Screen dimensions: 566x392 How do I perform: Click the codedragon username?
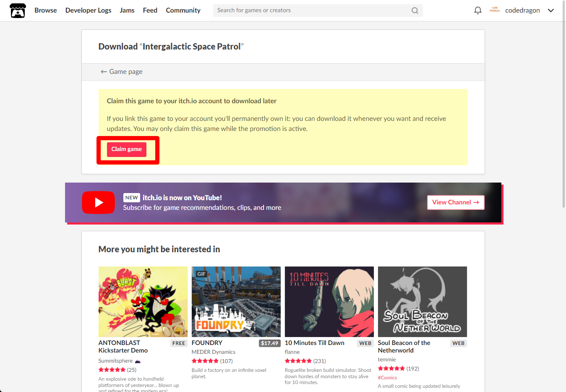point(522,10)
